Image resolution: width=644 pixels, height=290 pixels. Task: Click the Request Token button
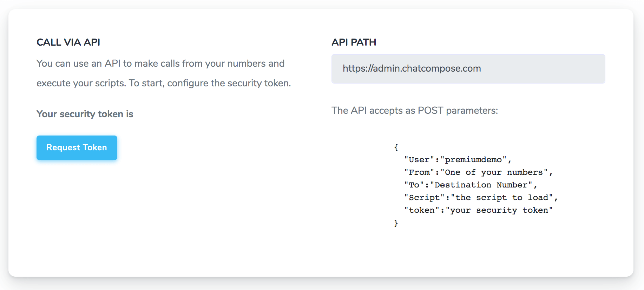tap(77, 148)
